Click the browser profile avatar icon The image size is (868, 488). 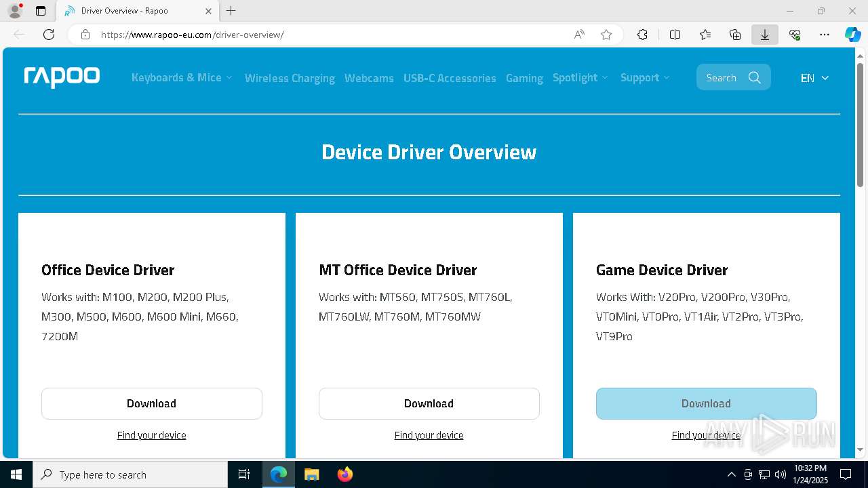point(14,11)
